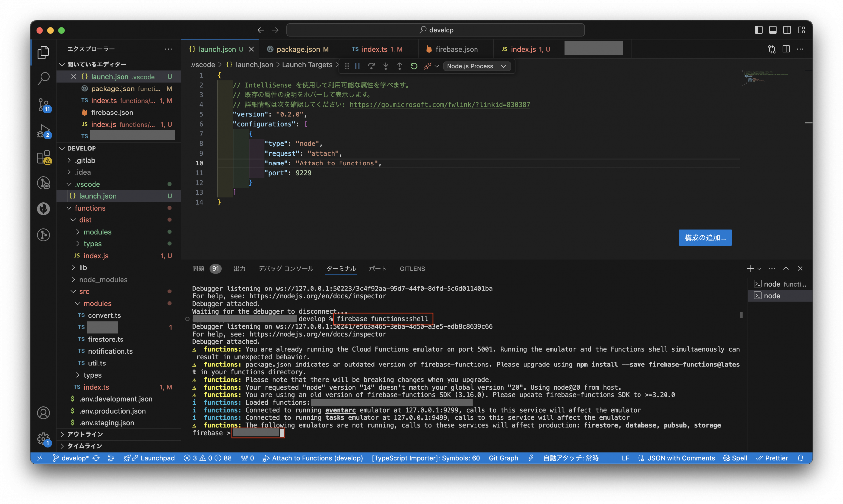Switch to firebase.json editor tab

[455, 49]
